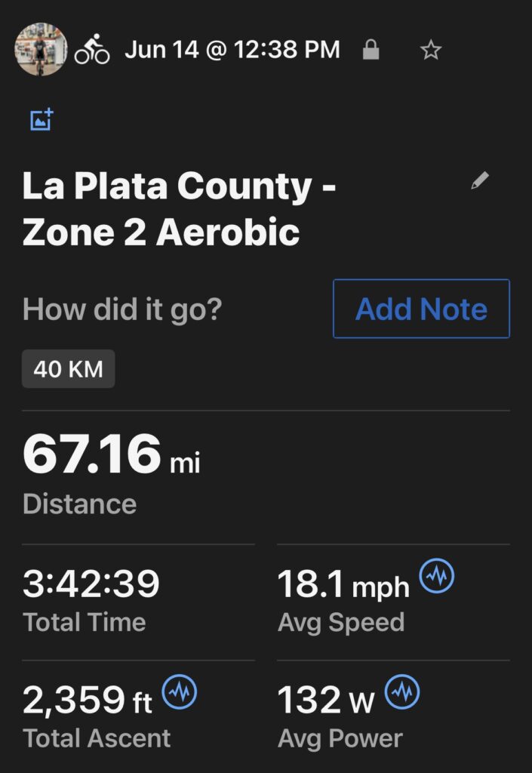Tap the 18.1 mph avg speed value
The width and height of the screenshot is (532, 773).
point(343,584)
